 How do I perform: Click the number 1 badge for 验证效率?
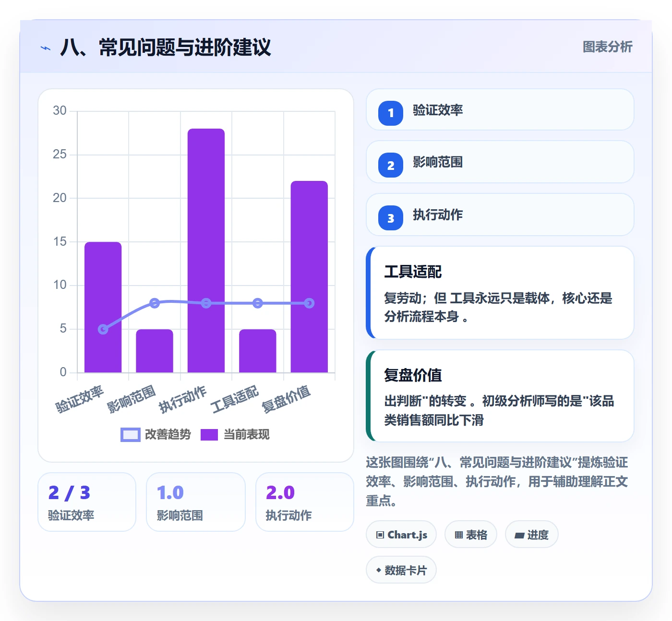tap(391, 113)
